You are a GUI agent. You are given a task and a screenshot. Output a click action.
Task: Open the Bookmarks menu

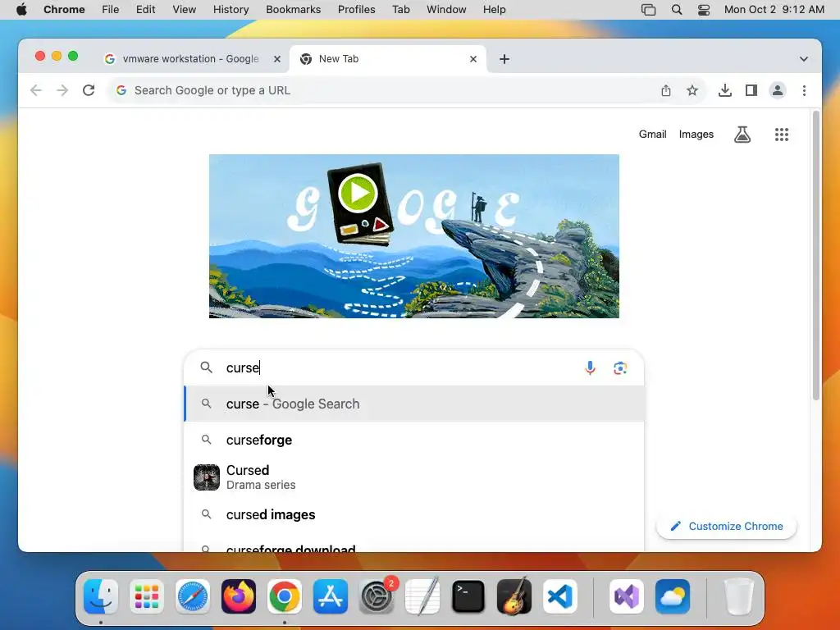click(x=293, y=10)
